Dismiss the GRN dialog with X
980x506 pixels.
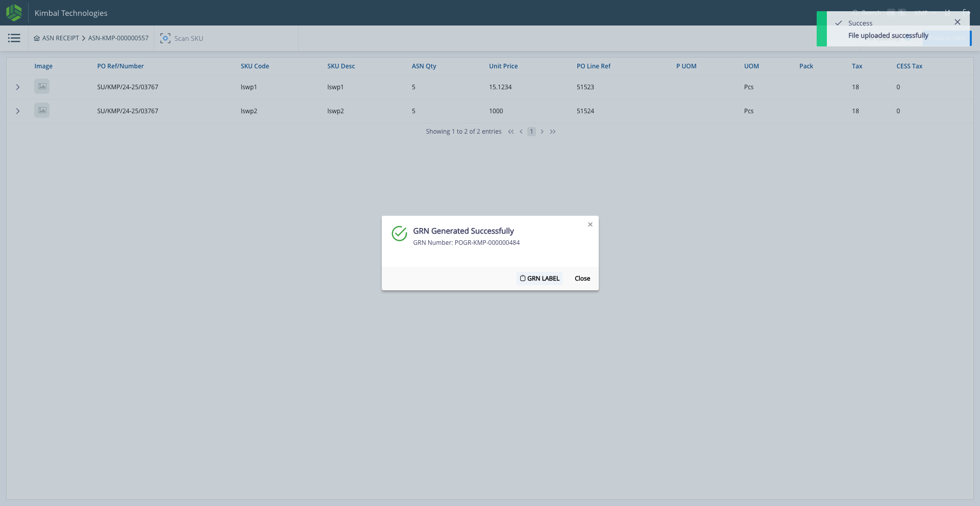coord(590,224)
